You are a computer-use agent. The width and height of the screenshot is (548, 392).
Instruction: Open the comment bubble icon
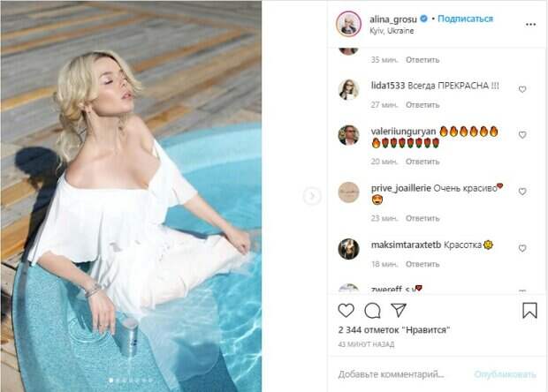point(372,310)
